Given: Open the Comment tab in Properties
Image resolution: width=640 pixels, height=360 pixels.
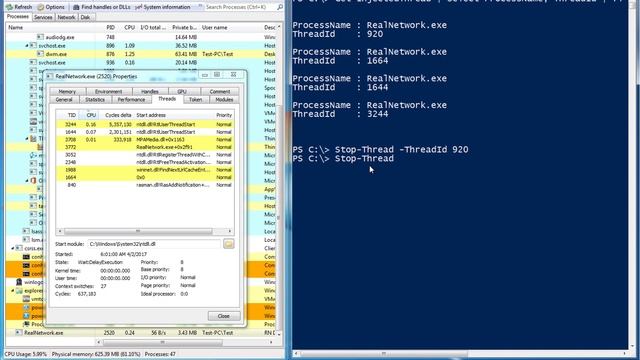Looking at the screenshot, I should (220, 91).
